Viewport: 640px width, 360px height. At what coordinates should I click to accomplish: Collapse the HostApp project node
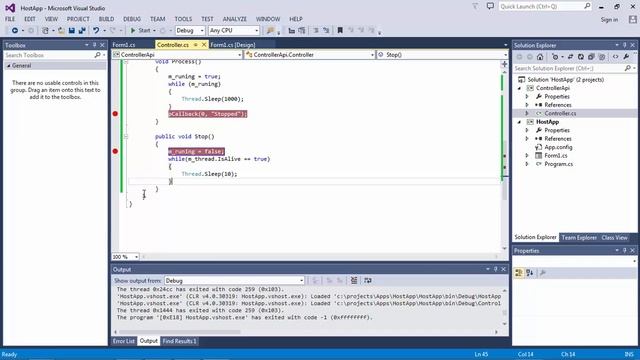coord(520,122)
